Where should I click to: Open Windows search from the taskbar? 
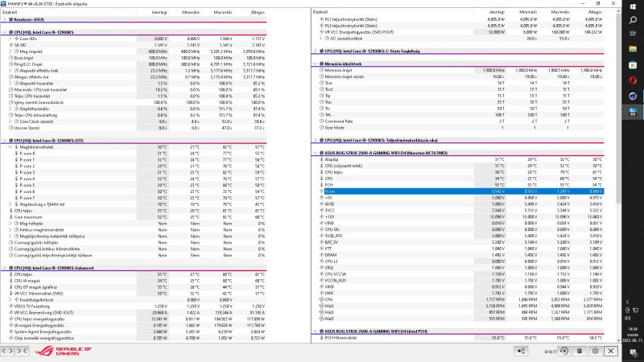click(633, 19)
